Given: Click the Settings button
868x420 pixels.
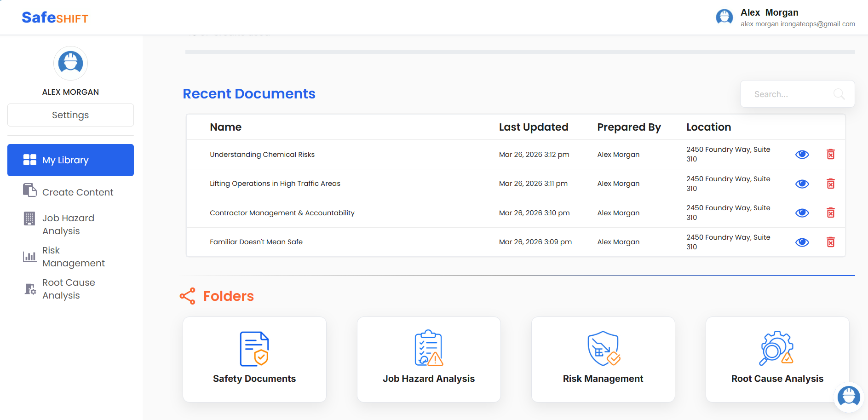Looking at the screenshot, I should tap(70, 115).
